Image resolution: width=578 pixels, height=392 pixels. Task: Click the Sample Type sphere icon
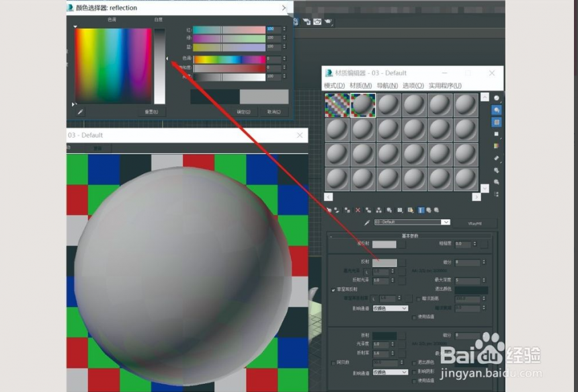point(497,98)
